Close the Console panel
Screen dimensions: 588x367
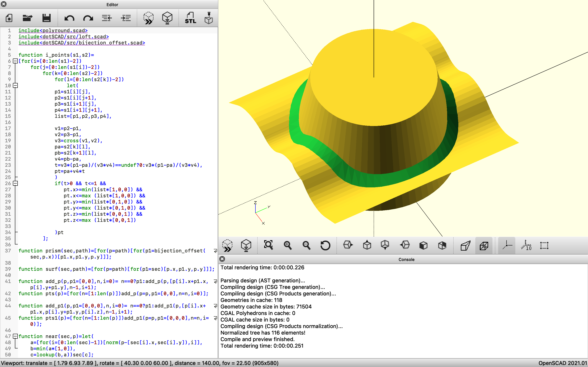(x=222, y=259)
